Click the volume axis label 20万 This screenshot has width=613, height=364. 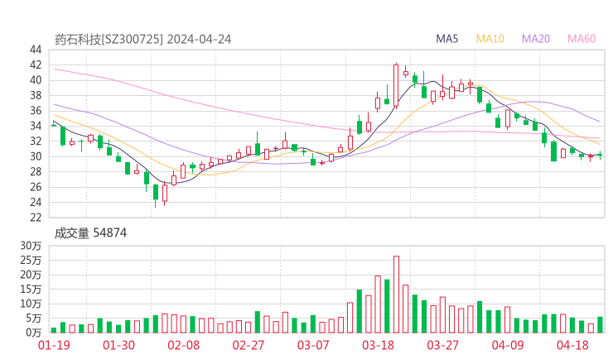coord(31,275)
